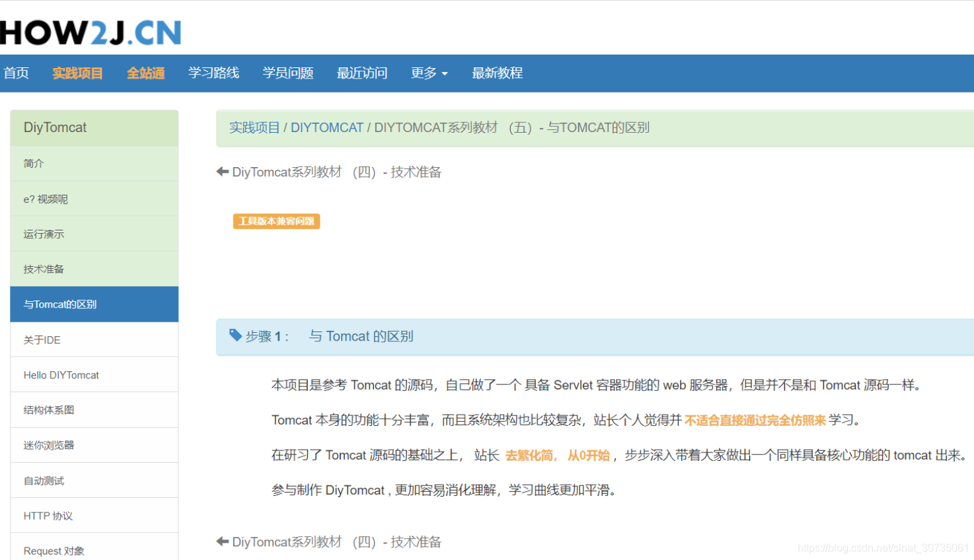Select 自动测试 in the sidebar
The height and width of the screenshot is (560, 974).
click(x=94, y=480)
